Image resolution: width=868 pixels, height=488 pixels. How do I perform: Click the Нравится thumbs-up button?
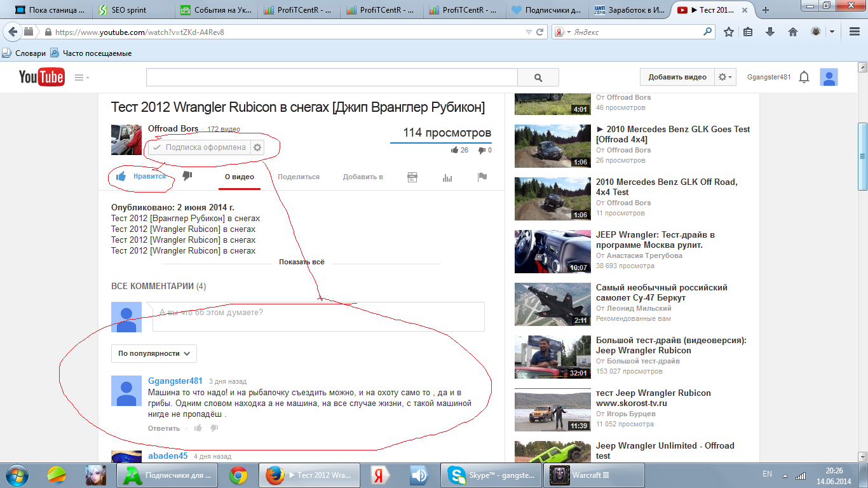coord(141,177)
